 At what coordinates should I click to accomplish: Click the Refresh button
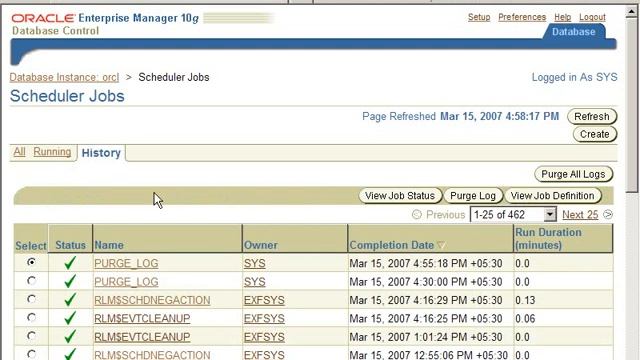click(x=592, y=117)
